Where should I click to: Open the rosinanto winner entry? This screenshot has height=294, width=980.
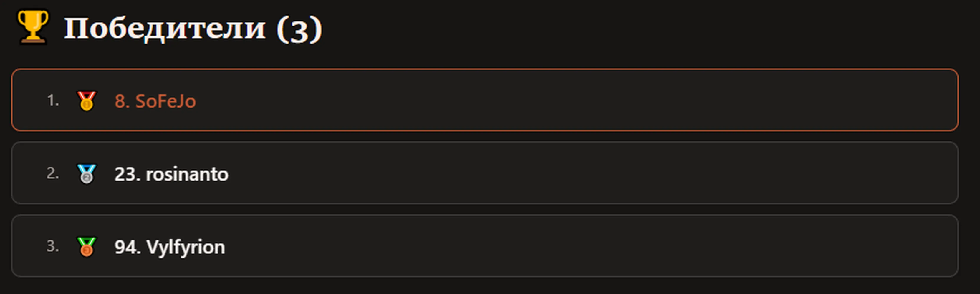[172, 174]
